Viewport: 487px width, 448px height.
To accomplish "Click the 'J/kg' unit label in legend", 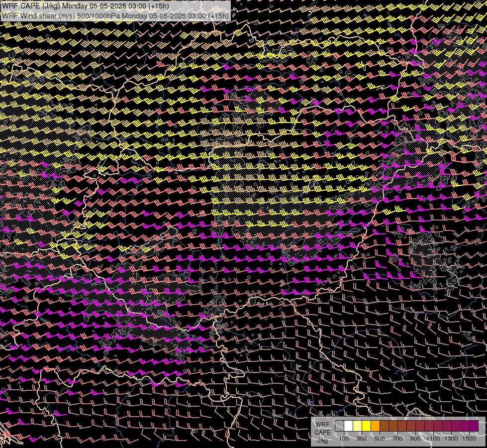I will click(322, 441).
